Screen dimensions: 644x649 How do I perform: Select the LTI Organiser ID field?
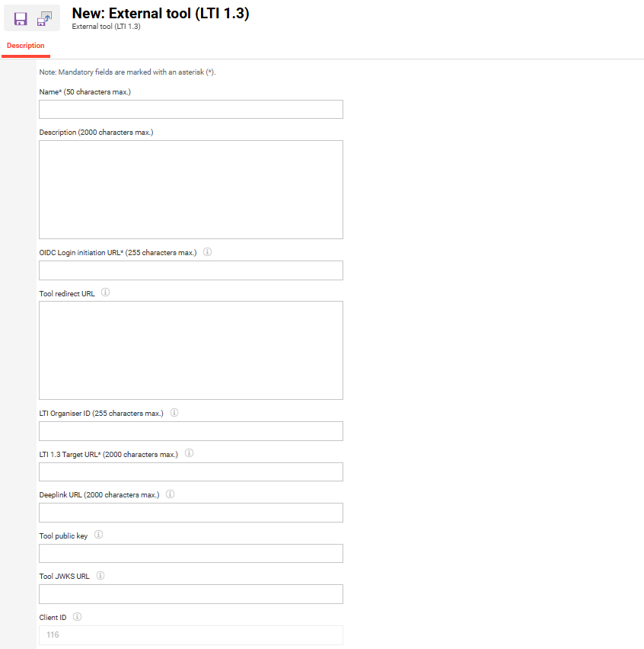click(190, 430)
